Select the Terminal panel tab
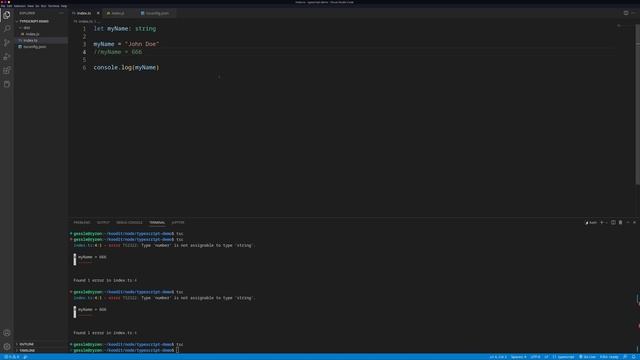Viewport: 640px width, 360px height. pyautogui.click(x=157, y=222)
